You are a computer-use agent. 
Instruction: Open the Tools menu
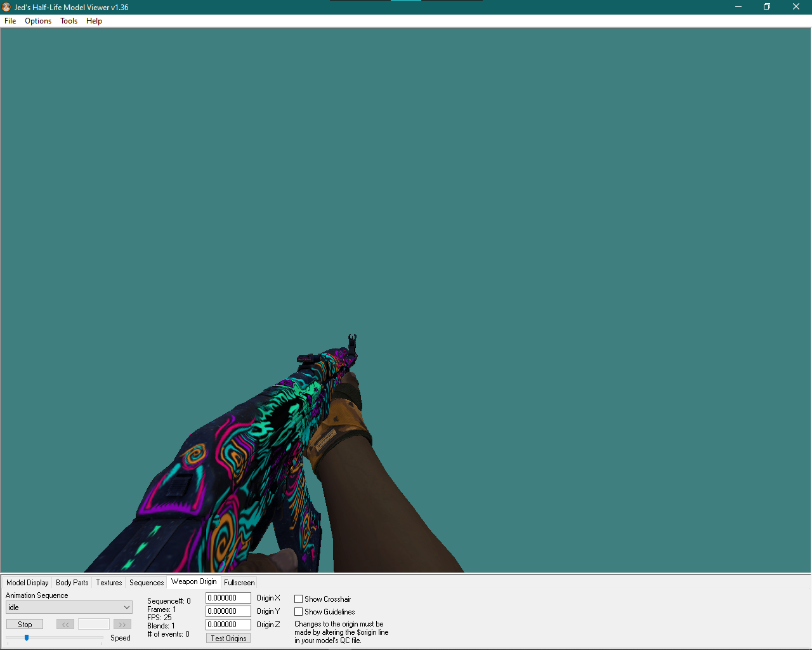[x=69, y=21]
